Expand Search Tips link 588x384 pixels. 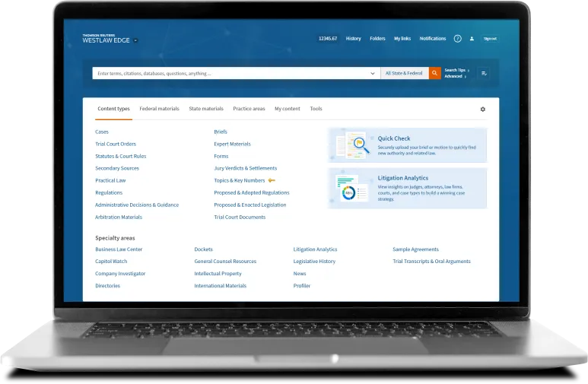point(456,70)
